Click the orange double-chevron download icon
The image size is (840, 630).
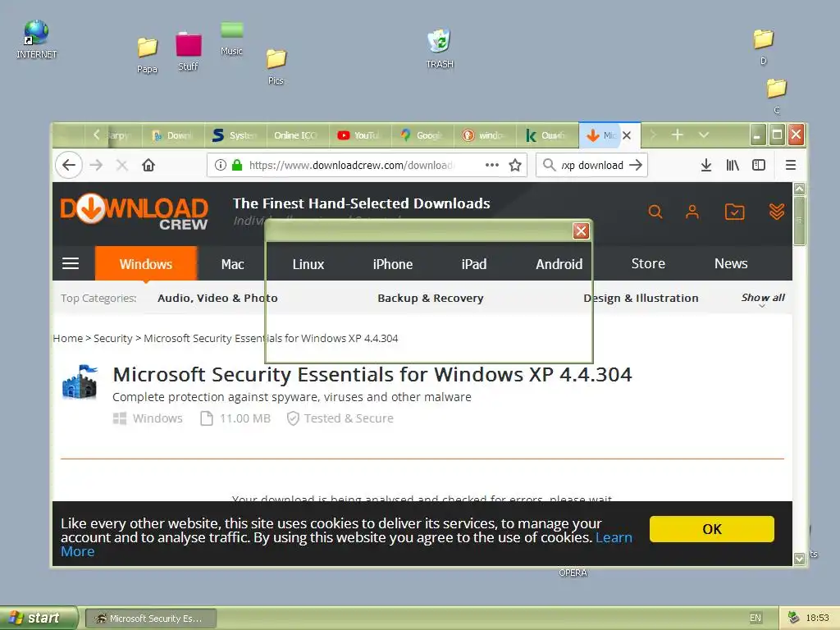click(777, 212)
